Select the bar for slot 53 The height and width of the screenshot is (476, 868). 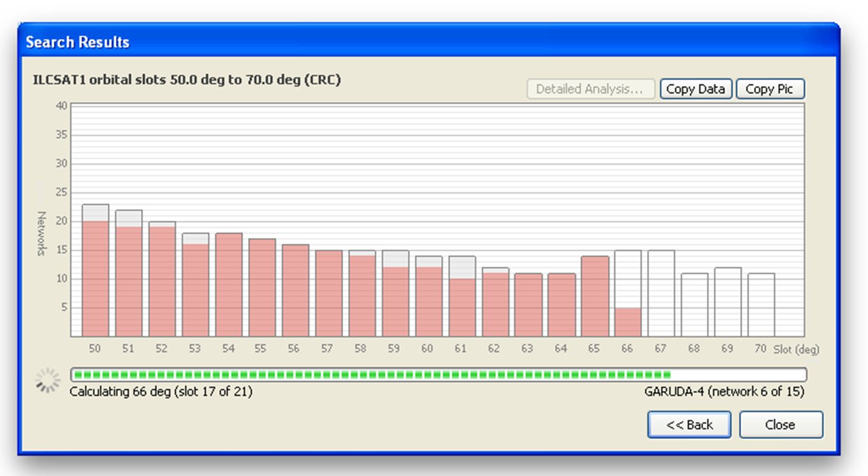196,284
